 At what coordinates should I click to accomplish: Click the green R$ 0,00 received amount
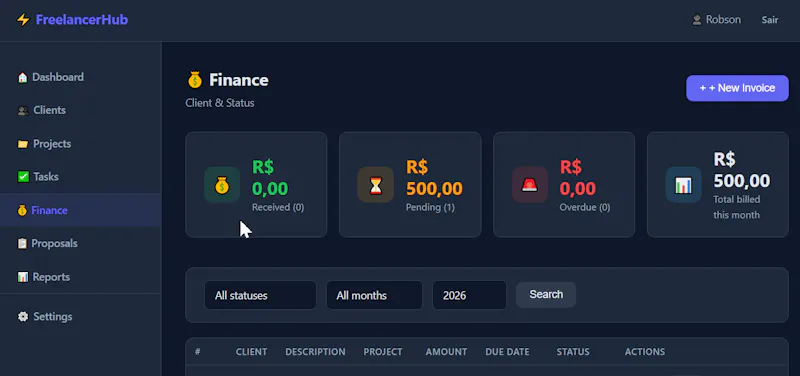pyautogui.click(x=270, y=178)
